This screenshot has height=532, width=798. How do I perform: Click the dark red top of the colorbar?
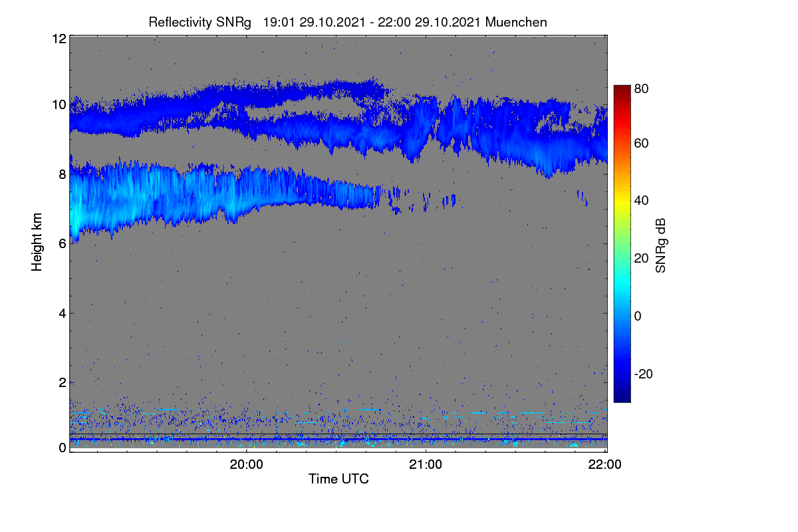[622, 90]
